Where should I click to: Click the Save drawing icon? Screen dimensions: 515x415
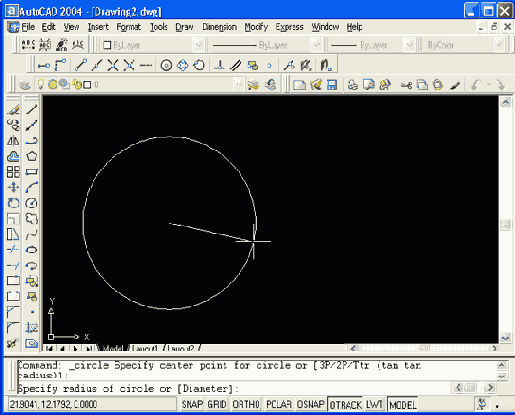coord(332,85)
